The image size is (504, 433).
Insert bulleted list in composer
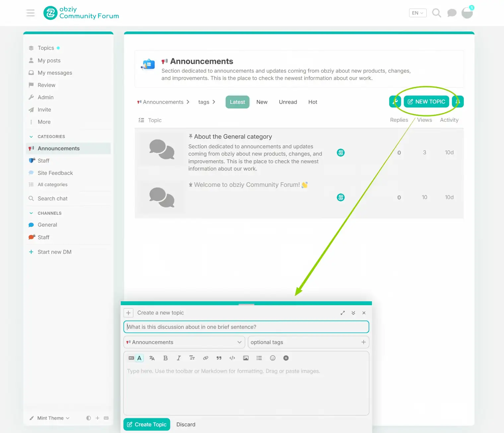click(x=259, y=358)
